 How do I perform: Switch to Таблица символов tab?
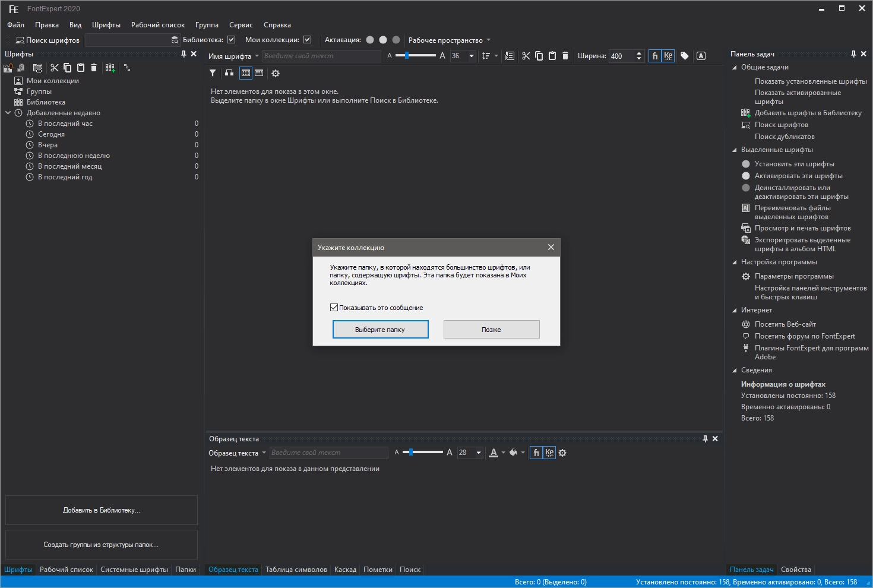tap(296, 570)
